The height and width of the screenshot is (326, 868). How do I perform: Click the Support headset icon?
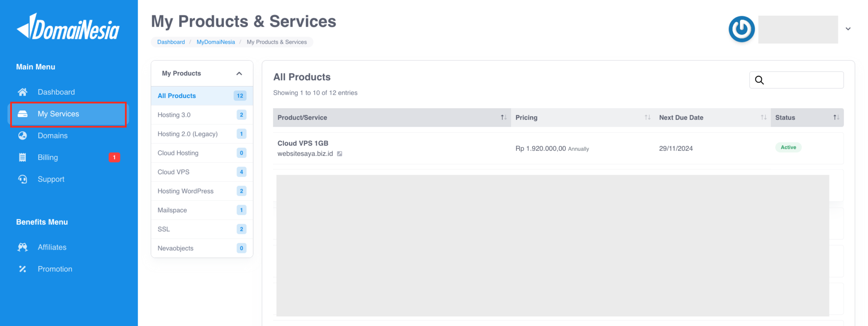[22, 179]
